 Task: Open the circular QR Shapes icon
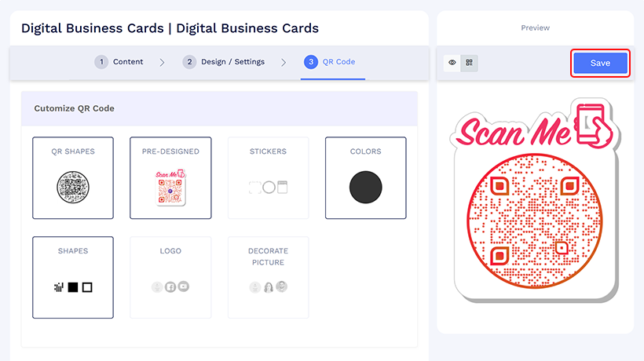point(73,188)
